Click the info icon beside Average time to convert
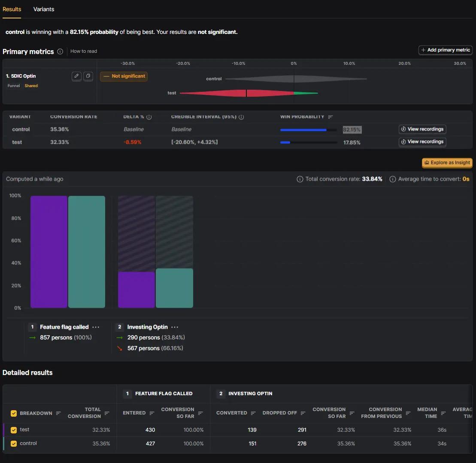 393,179
